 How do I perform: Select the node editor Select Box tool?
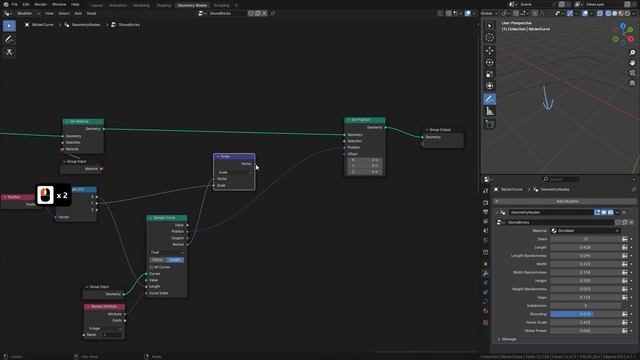tap(9, 26)
